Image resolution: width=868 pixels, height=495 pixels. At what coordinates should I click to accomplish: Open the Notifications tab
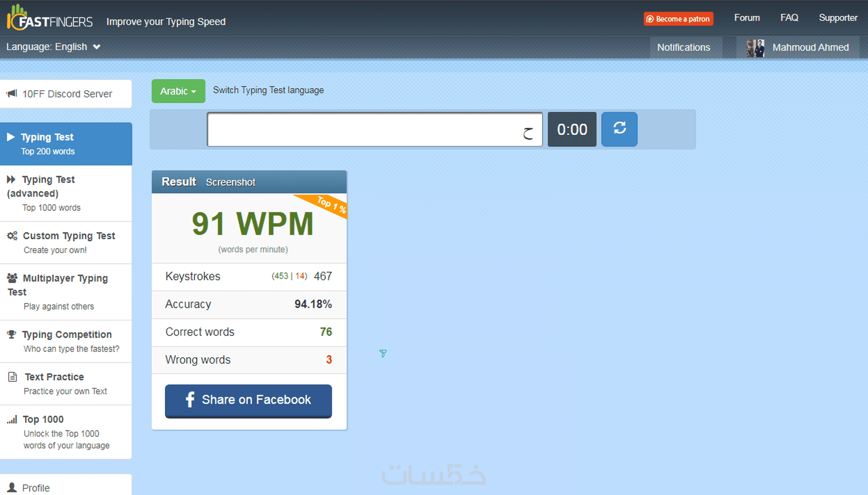point(684,47)
